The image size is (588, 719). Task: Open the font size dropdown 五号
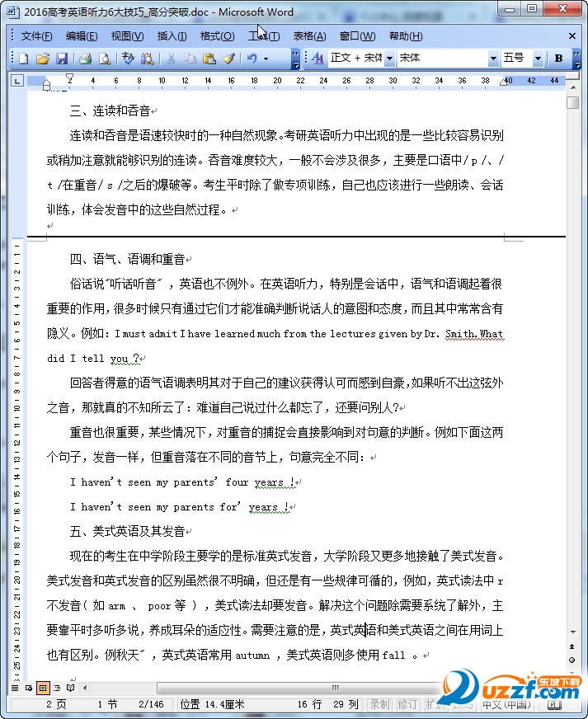click(x=538, y=59)
